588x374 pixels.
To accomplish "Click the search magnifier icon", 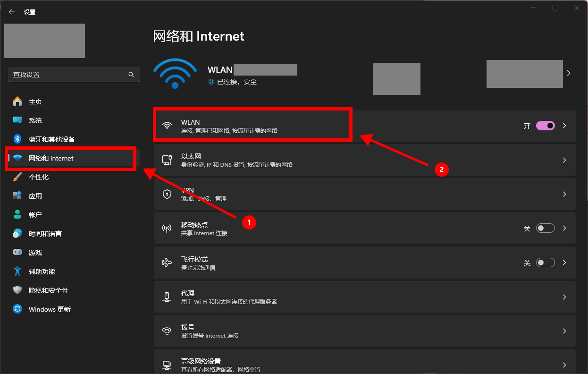I will coord(131,75).
